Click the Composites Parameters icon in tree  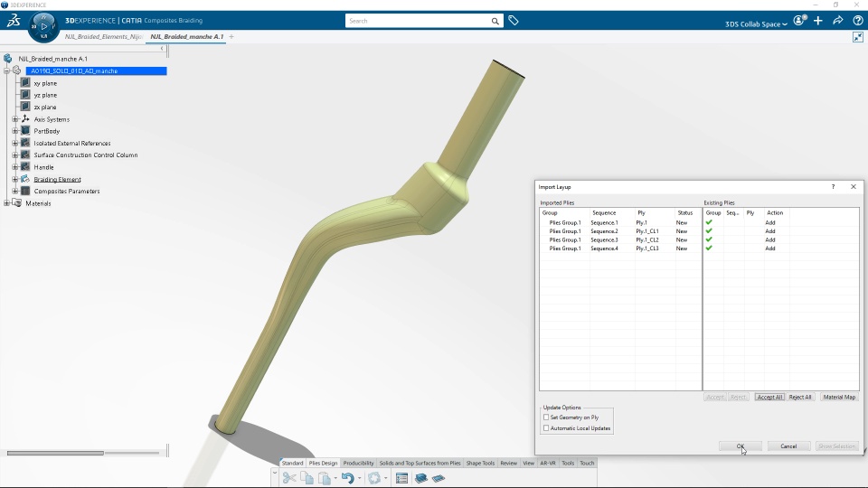25,191
